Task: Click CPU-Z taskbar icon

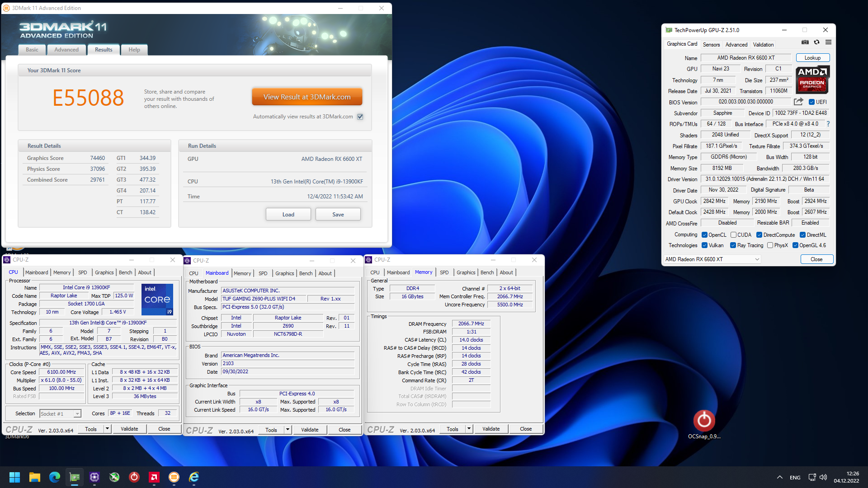Action: click(x=94, y=477)
